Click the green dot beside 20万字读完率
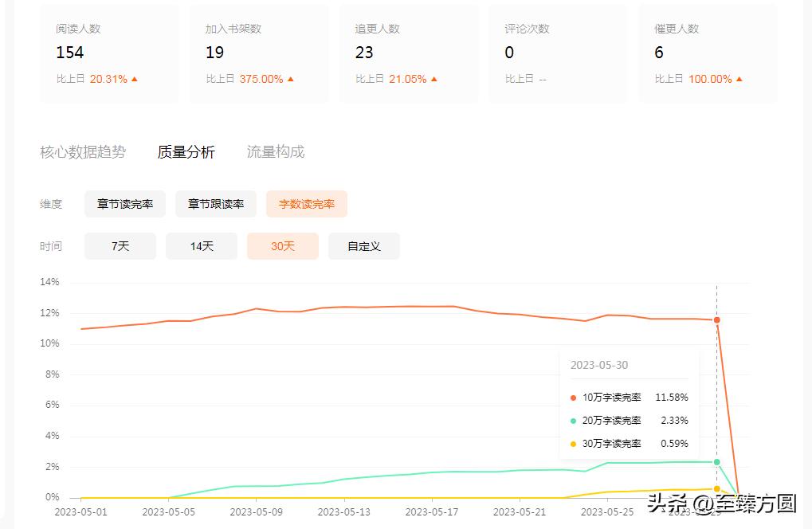 [x=573, y=421]
